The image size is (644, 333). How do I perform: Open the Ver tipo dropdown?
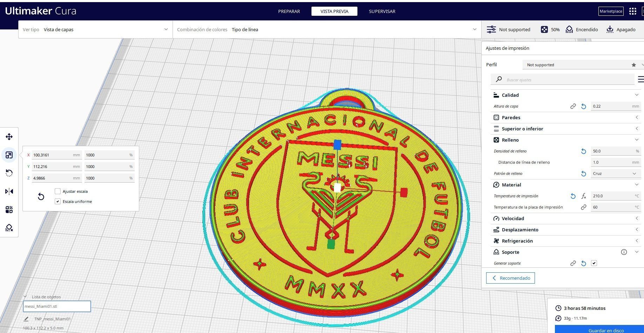coord(95,29)
